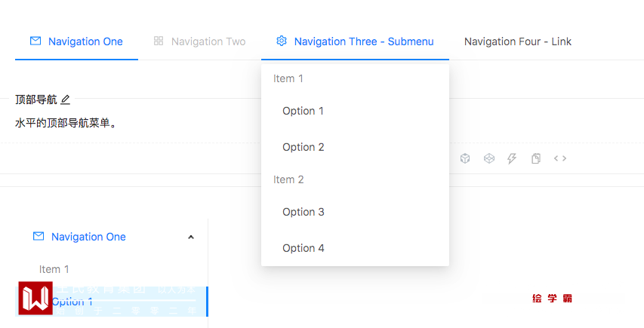Copy code clipboard icon
Image resolution: width=644 pixels, height=328 pixels.
click(536, 158)
